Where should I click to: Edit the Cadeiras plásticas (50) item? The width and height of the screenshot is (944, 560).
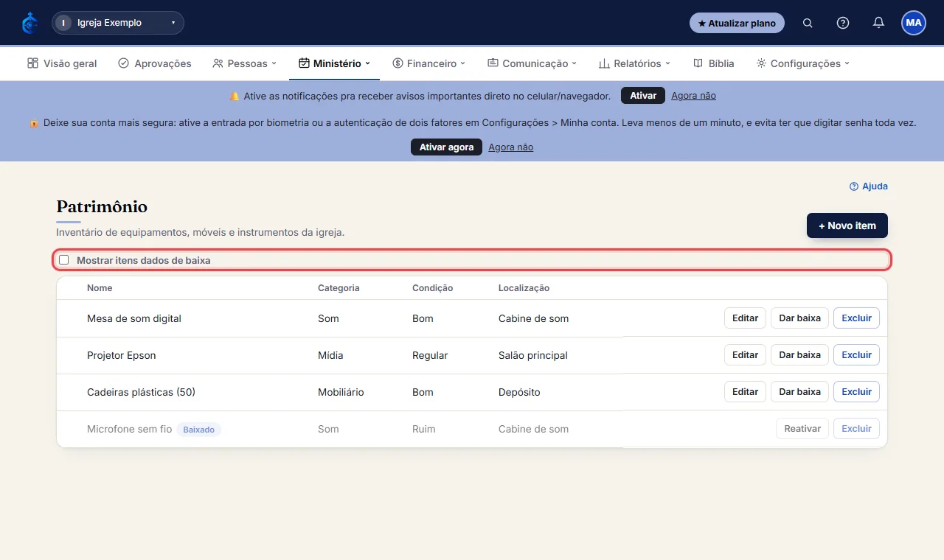click(x=745, y=392)
